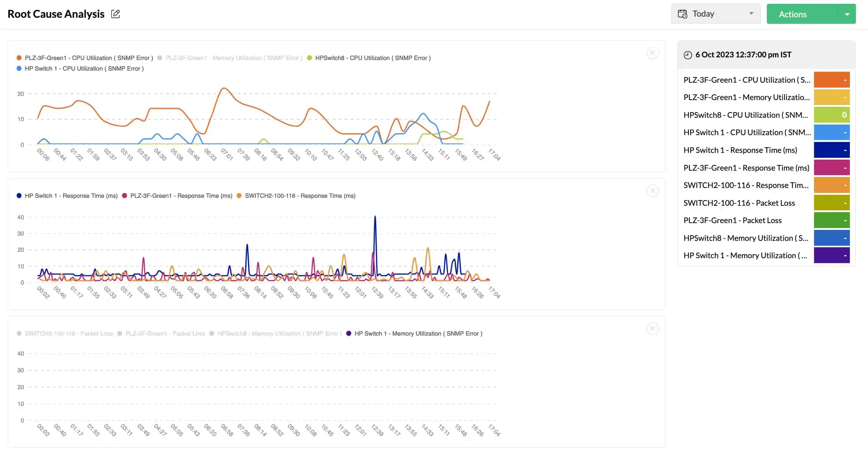Click the edit pencil icon beside title
The height and width of the screenshot is (453, 868).
115,14
